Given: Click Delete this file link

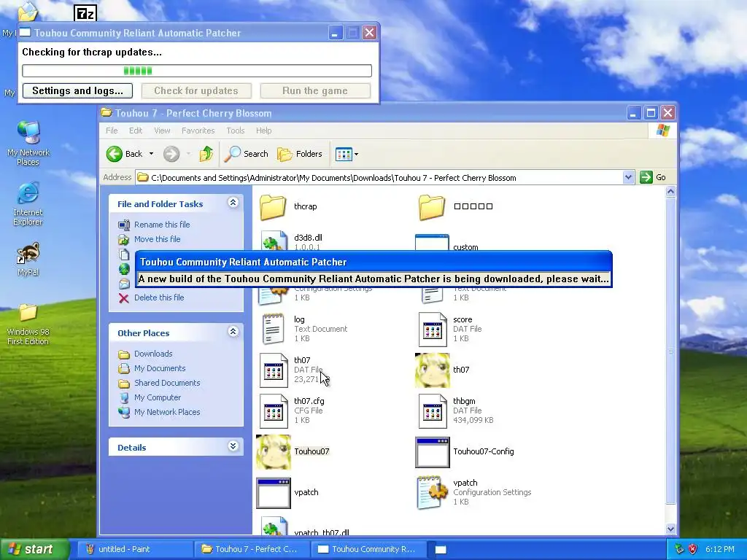Looking at the screenshot, I should point(158,297).
